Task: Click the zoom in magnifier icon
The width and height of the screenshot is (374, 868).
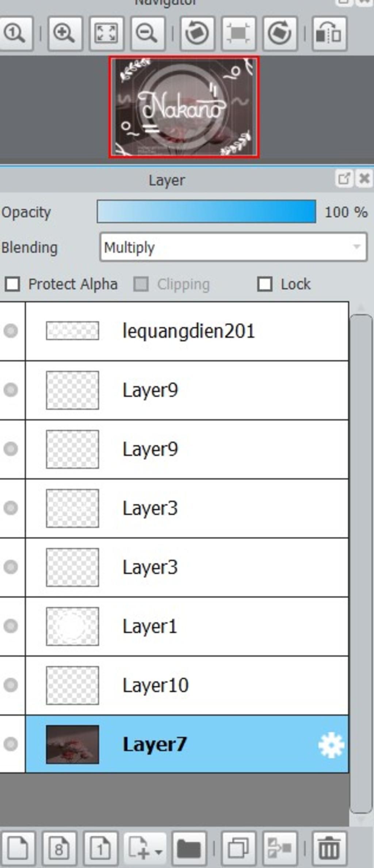Action: click(x=64, y=33)
